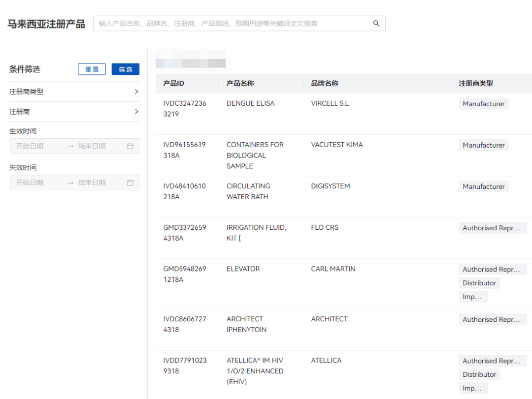The height and width of the screenshot is (399, 532).
Task: Click IRRIGATION FLUID, KIT product name
Action: pos(256,233)
